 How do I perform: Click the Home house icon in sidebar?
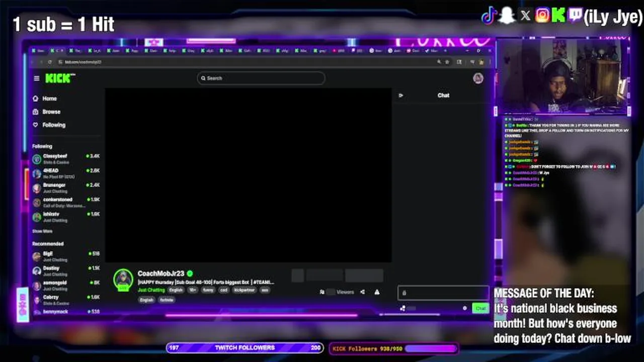[36, 99]
